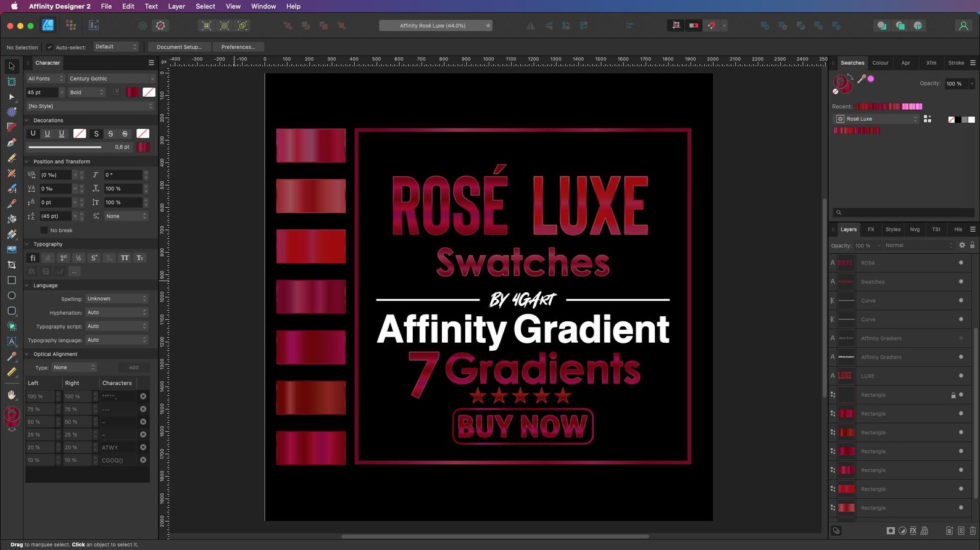Toggle the standard ligatures (fi) button
This screenshot has height=550, width=980.
tap(33, 258)
